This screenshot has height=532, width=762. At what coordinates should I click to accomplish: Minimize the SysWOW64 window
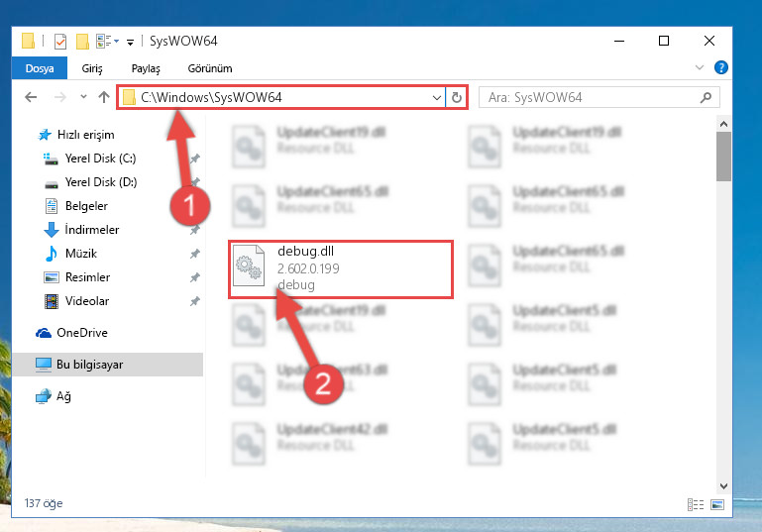click(619, 42)
